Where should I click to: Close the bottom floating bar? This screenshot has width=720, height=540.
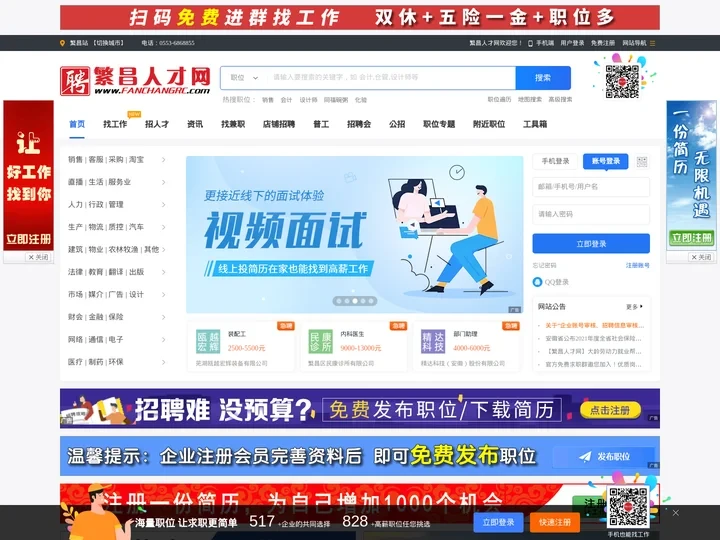point(675,512)
